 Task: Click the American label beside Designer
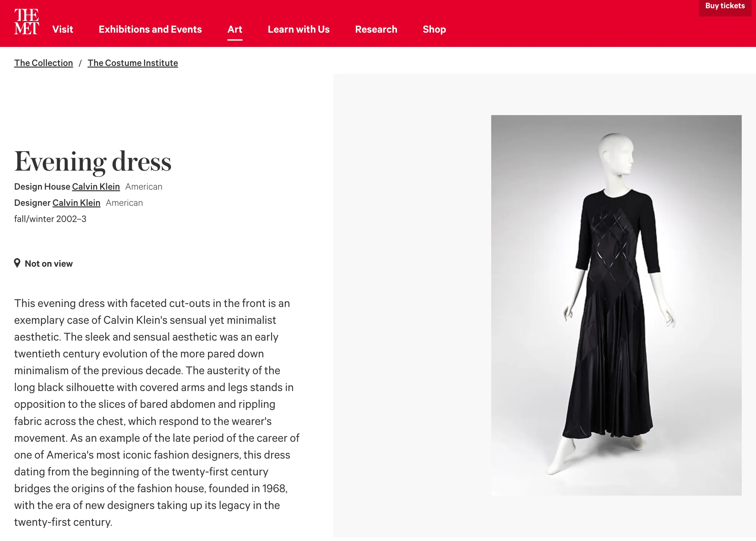pos(124,203)
